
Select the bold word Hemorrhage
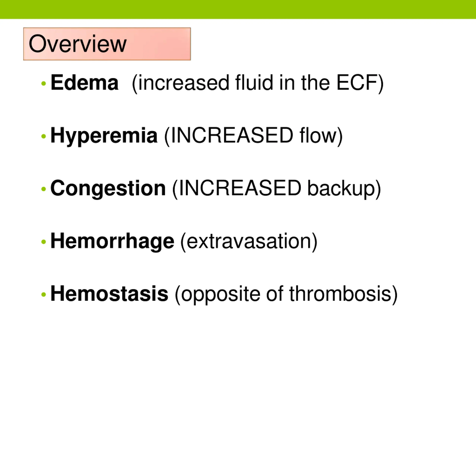(x=112, y=241)
